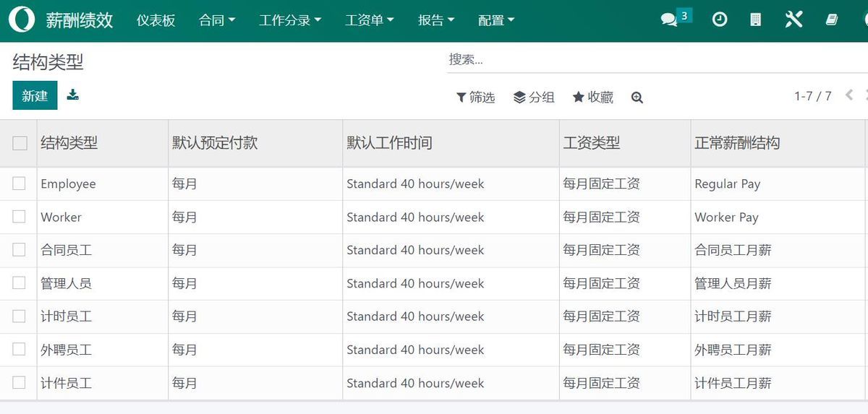Open the 合同员工 record
This screenshot has height=414, width=868.
[x=66, y=250]
